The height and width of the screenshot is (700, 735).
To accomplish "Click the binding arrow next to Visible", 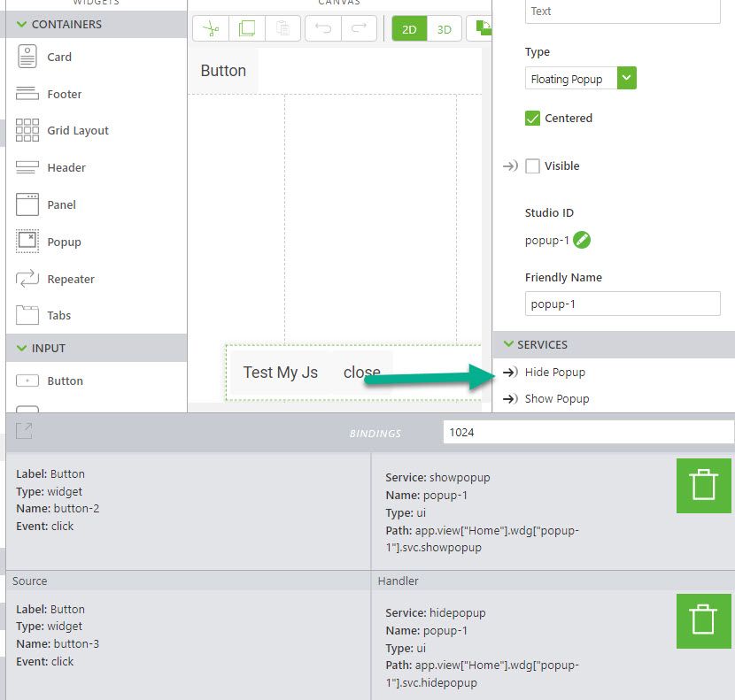I will point(510,165).
